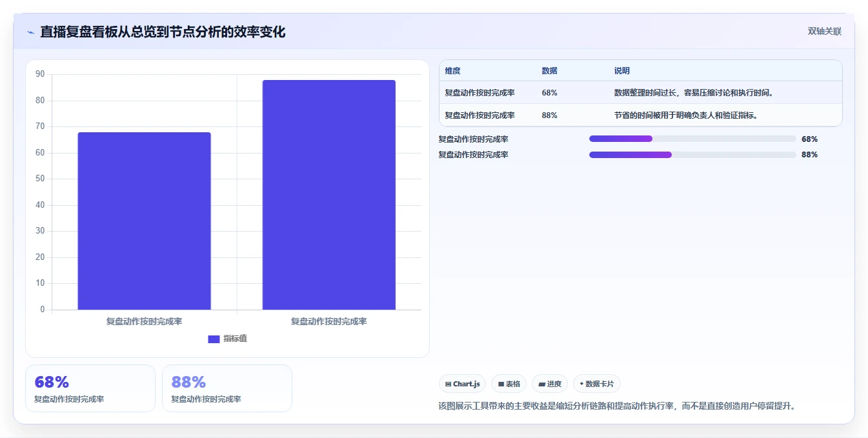
Task: Click the x-axis label beneath the taller bar
Action: tap(329, 321)
